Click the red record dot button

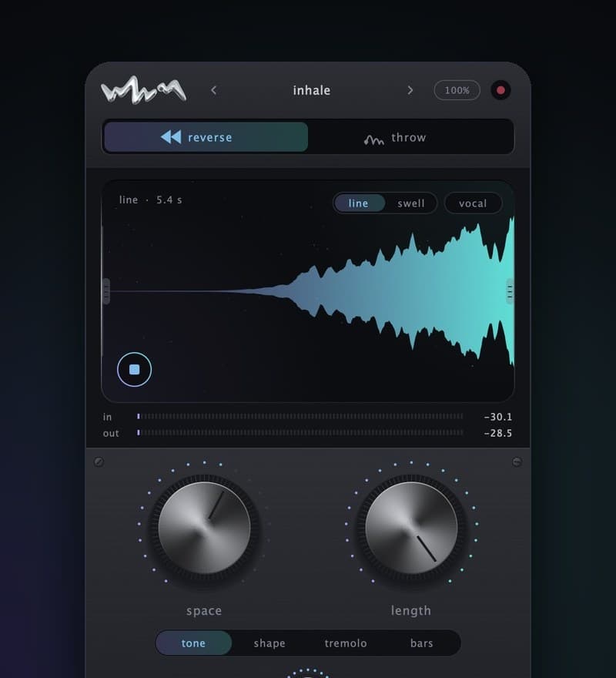[x=500, y=90]
